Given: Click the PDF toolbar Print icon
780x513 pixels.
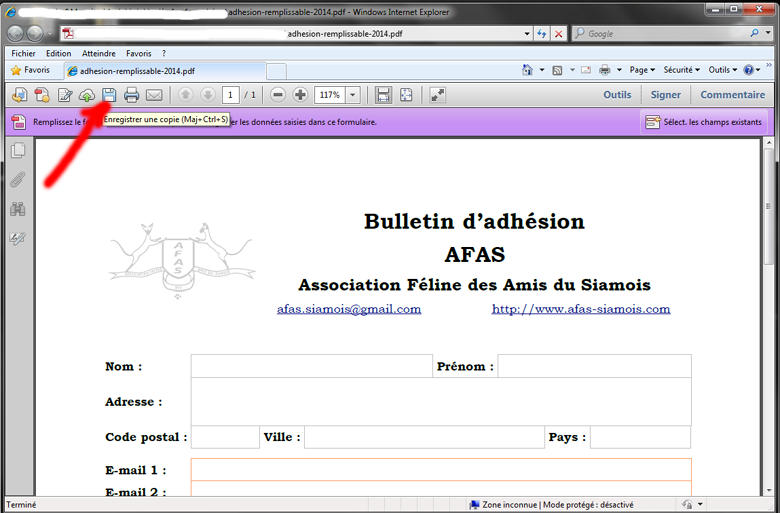Looking at the screenshot, I should click(x=131, y=95).
